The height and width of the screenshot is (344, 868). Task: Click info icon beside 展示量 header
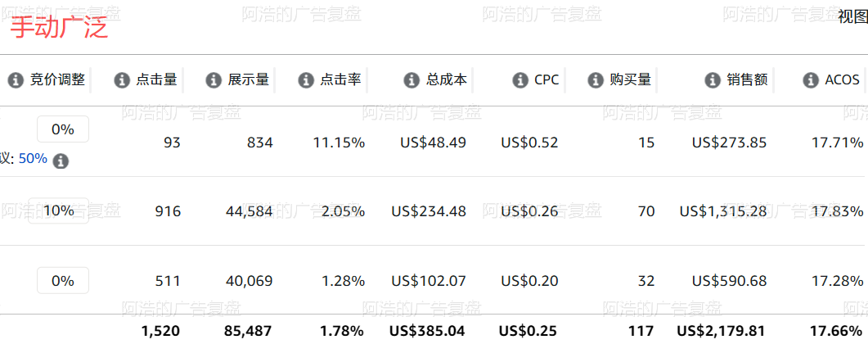tap(214, 80)
